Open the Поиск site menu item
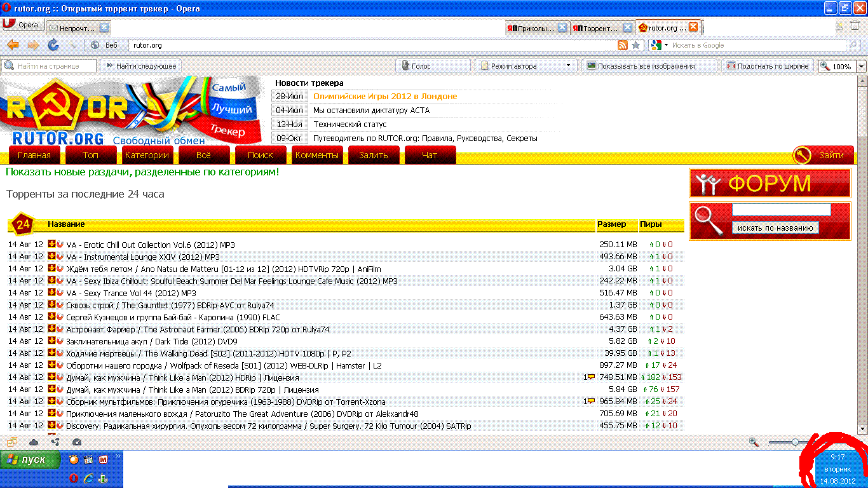 point(261,155)
